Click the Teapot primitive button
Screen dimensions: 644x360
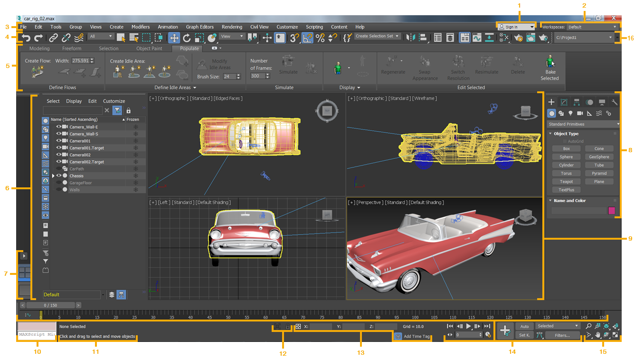point(566,181)
